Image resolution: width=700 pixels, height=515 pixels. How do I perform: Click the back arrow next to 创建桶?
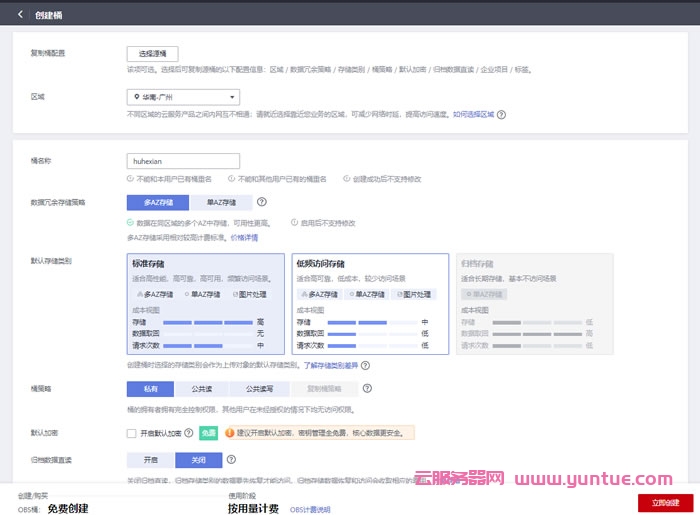[21, 15]
